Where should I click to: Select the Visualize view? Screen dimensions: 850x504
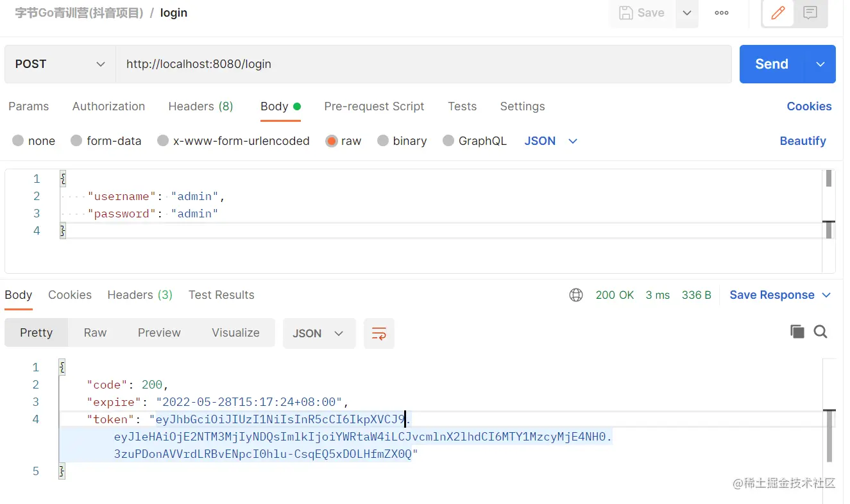point(235,333)
